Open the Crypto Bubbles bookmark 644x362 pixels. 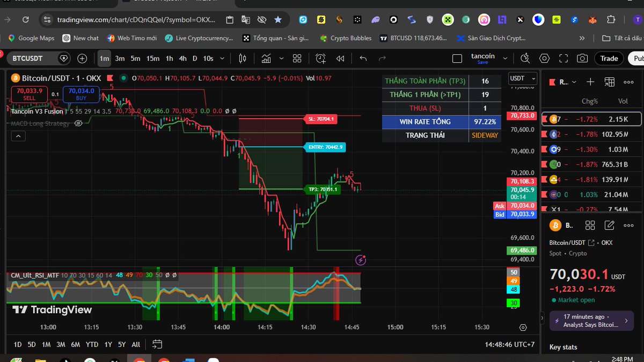click(346, 38)
